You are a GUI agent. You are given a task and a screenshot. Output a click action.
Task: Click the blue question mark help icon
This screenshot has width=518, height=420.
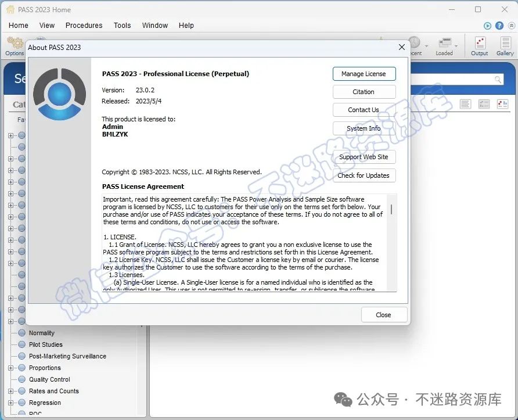[499, 26]
